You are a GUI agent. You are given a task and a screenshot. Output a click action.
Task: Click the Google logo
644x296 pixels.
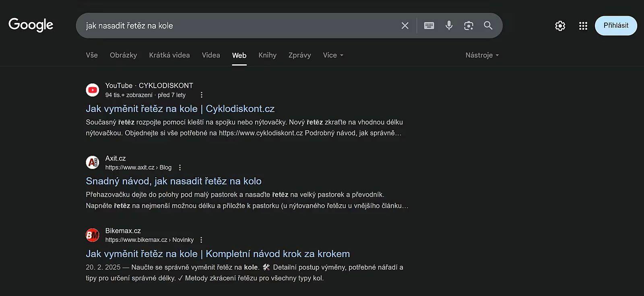pyautogui.click(x=31, y=25)
